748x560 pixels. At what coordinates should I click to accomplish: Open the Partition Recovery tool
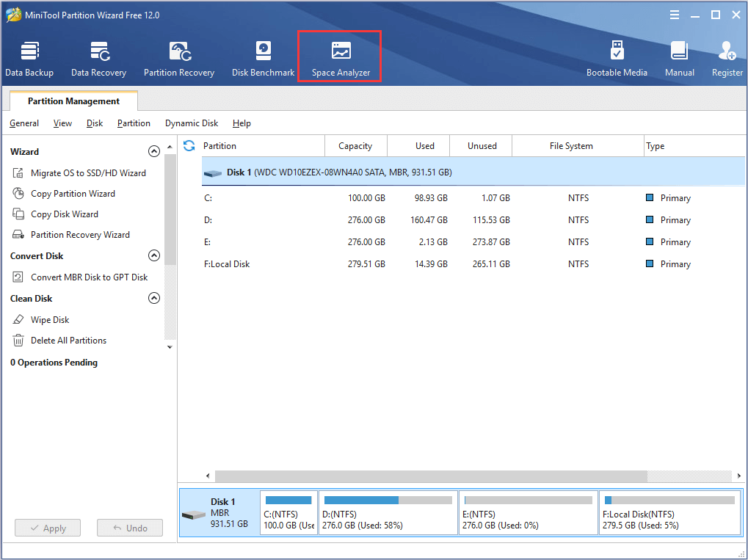point(179,59)
